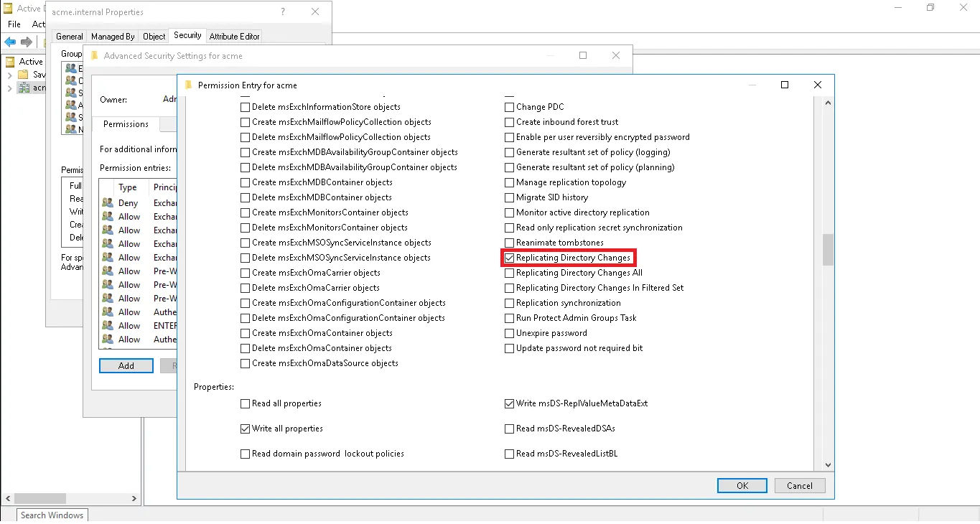Image resolution: width=980 pixels, height=524 pixels.
Task: Check Read msDS-RevealedListBL
Action: coord(510,454)
